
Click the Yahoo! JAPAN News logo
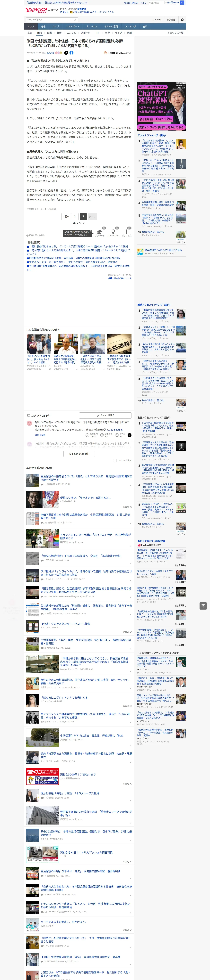(x=42, y=10)
